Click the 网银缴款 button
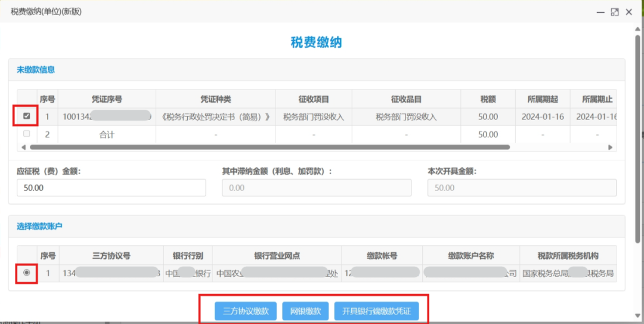The width and height of the screenshot is (644, 324). (x=305, y=311)
